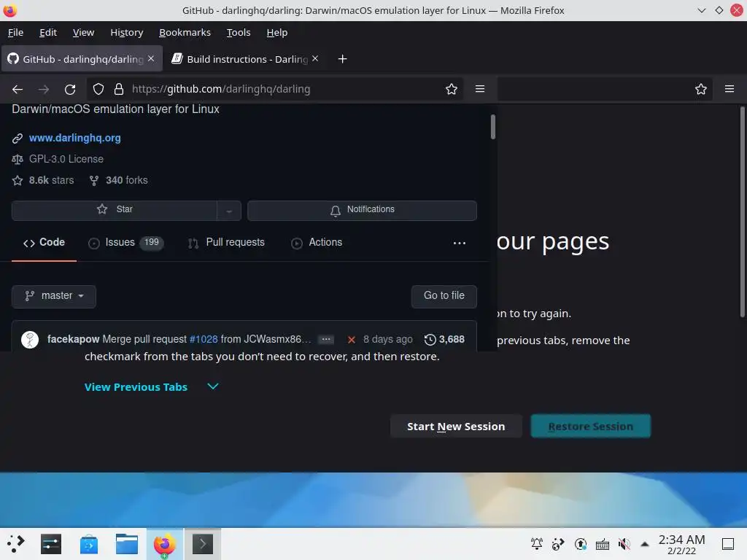747x560 pixels.
Task: Open the Edit menu
Action: click(48, 32)
